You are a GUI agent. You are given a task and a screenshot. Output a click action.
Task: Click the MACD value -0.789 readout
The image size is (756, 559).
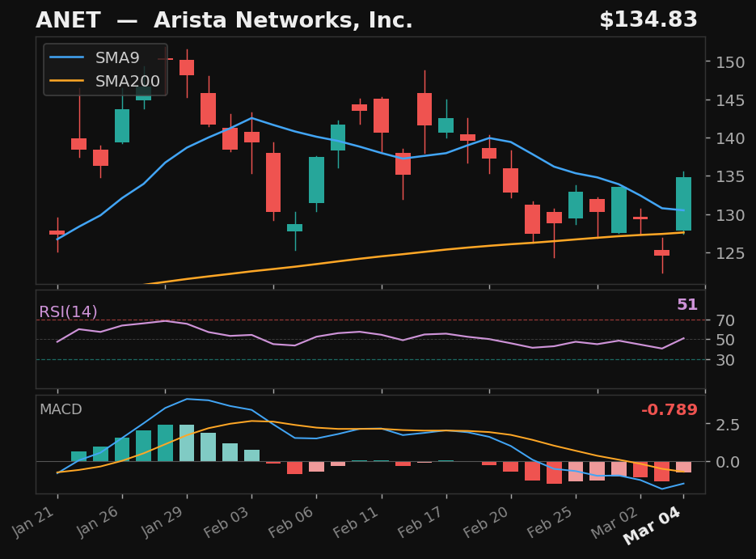tap(669, 410)
